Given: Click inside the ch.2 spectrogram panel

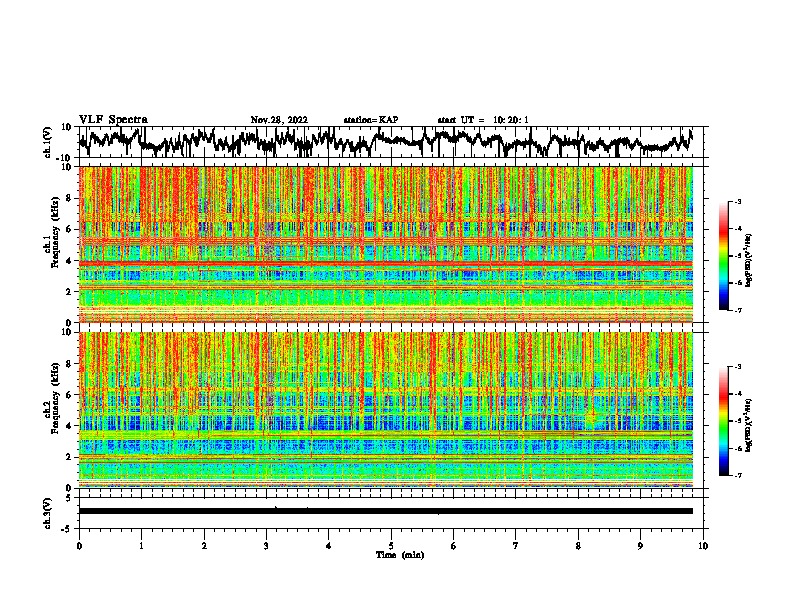Looking at the screenshot, I should pyautogui.click(x=386, y=410).
